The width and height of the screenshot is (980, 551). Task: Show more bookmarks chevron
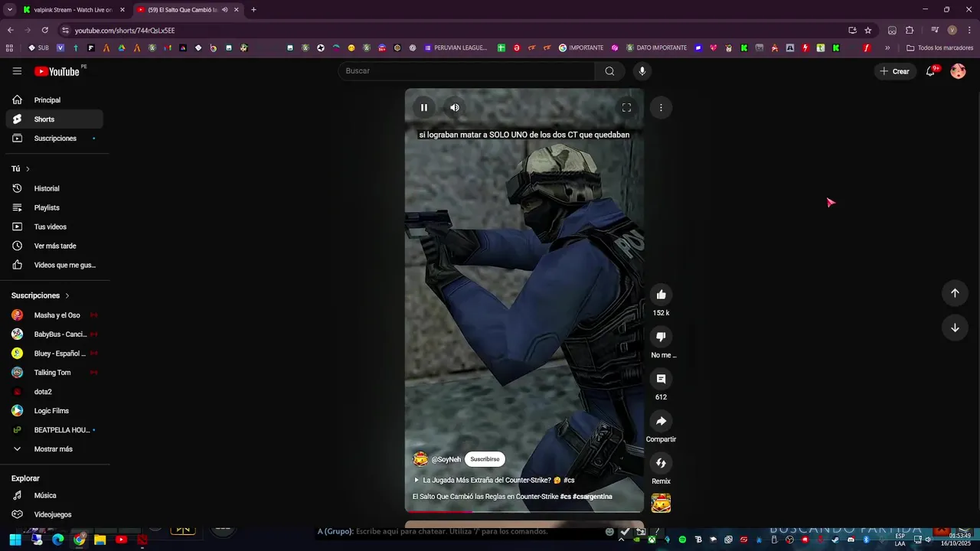tap(887, 47)
